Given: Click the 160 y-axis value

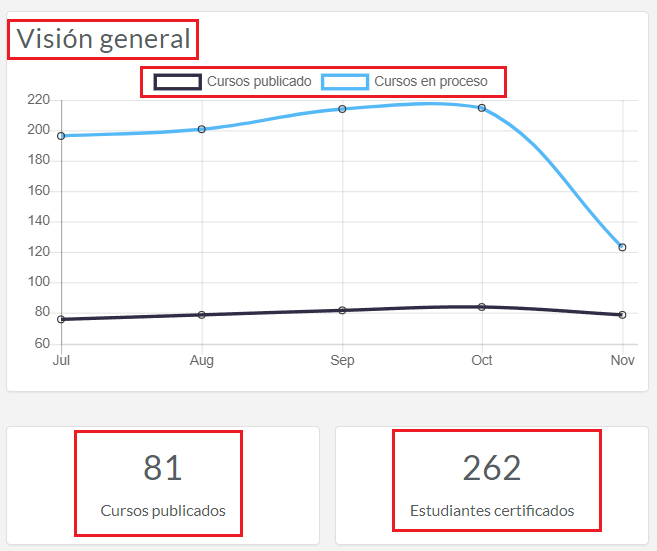Looking at the screenshot, I should tap(39, 191).
